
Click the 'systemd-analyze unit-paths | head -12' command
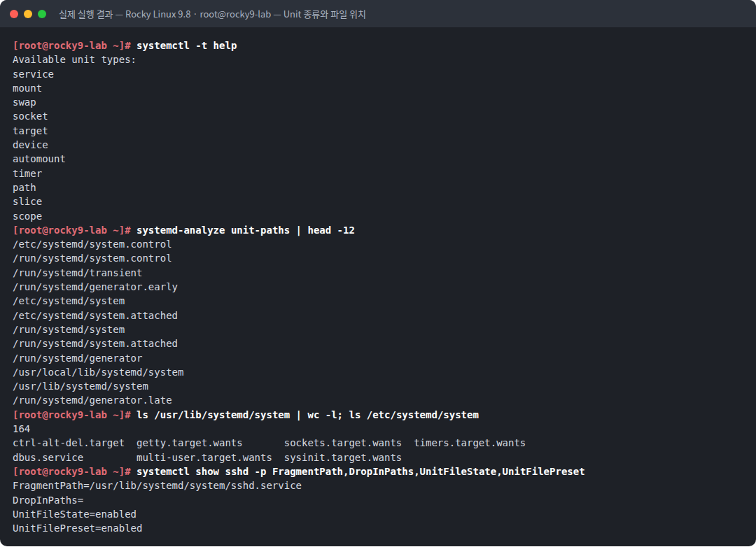pyautogui.click(x=246, y=230)
